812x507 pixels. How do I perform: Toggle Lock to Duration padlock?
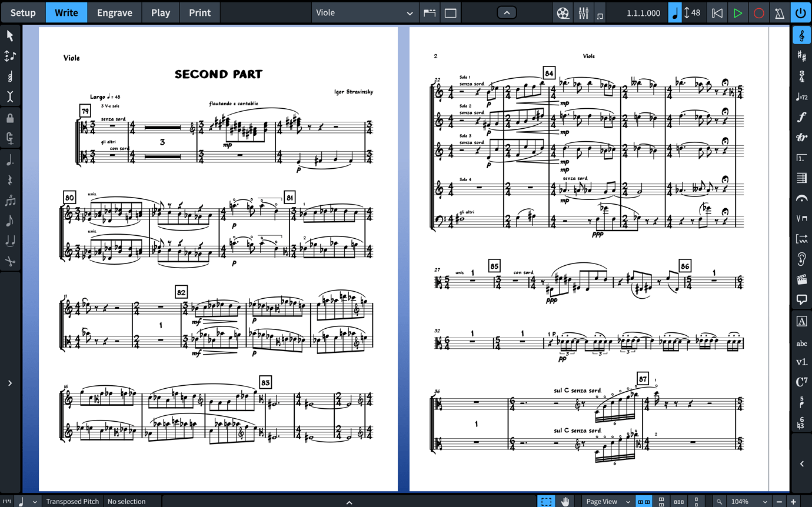tap(10, 118)
